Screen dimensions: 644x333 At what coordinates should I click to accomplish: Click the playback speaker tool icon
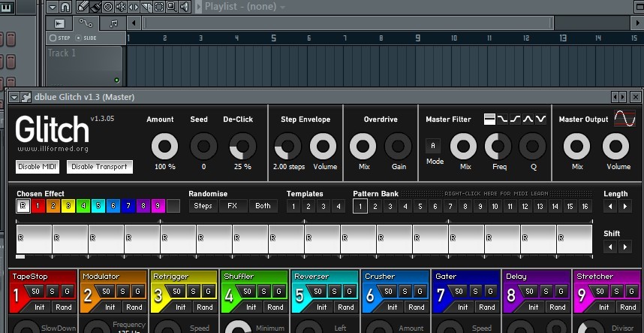click(185, 6)
